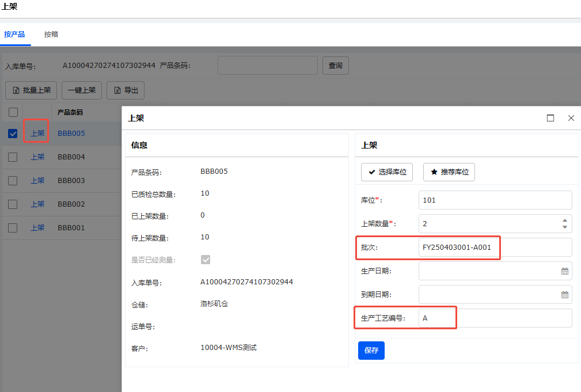Focus the 生产日期 date field
This screenshot has width=581, height=392.
495,271
